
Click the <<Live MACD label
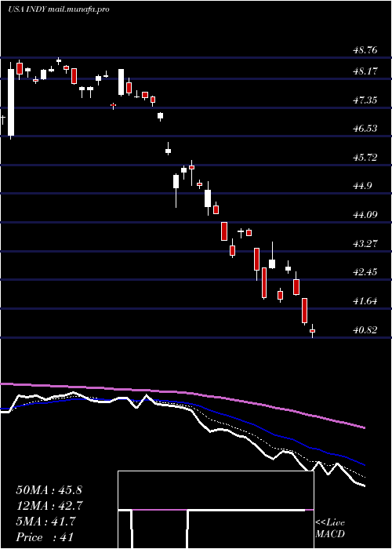pyautogui.click(x=330, y=529)
